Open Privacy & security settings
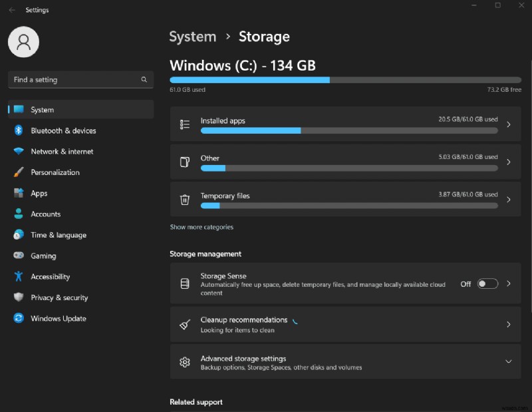The height and width of the screenshot is (412, 532). pos(80,298)
